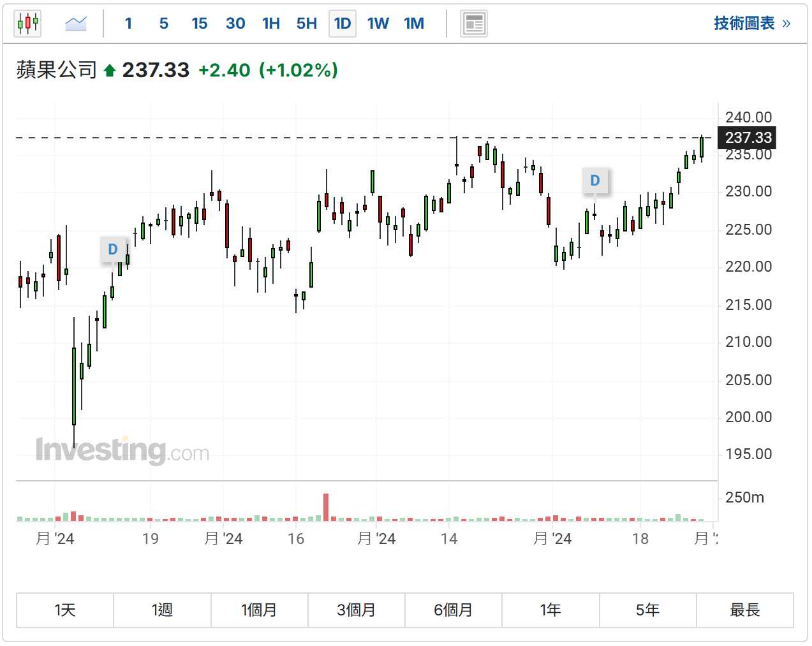Select the candlestick chart type icon

pos(27,24)
